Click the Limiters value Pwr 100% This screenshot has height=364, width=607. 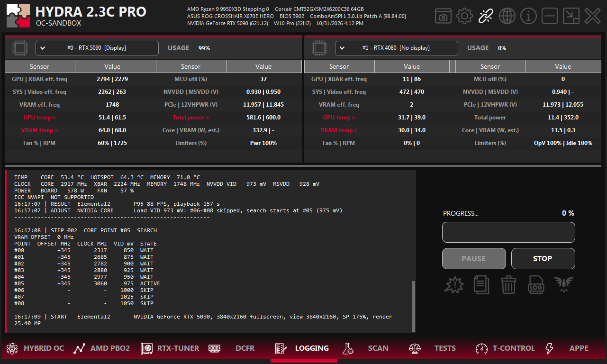click(263, 143)
